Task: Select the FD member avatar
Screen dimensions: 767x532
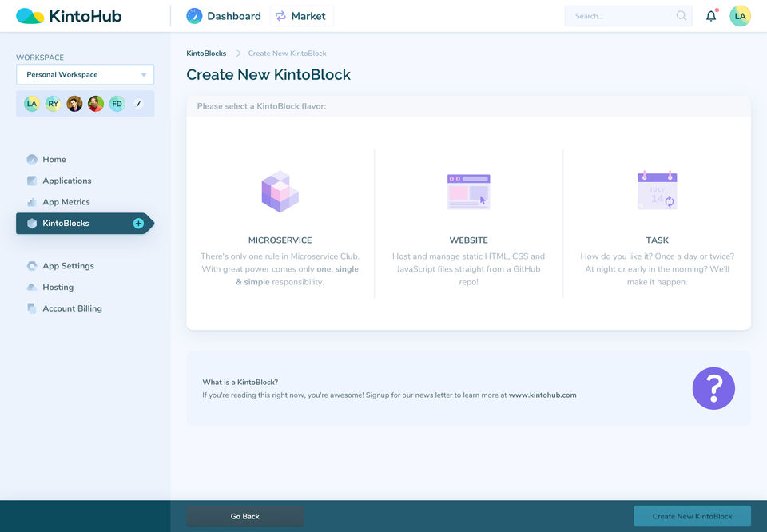Action: point(117,104)
